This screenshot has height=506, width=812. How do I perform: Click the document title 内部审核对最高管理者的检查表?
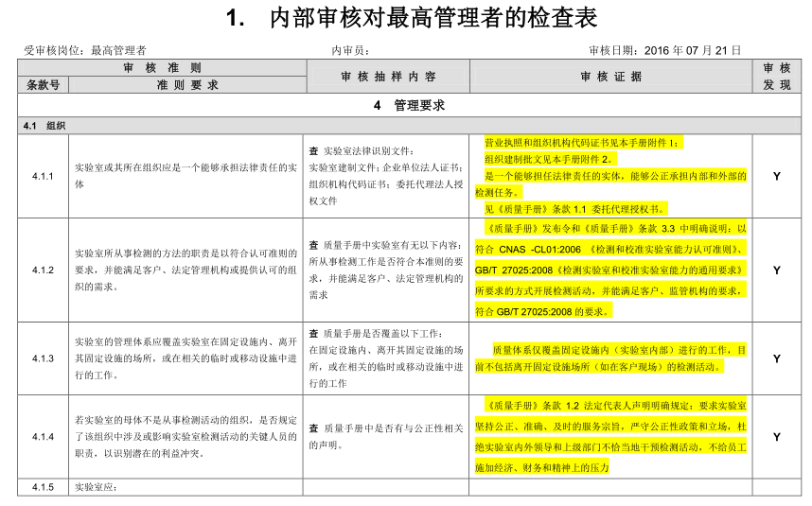(412, 18)
